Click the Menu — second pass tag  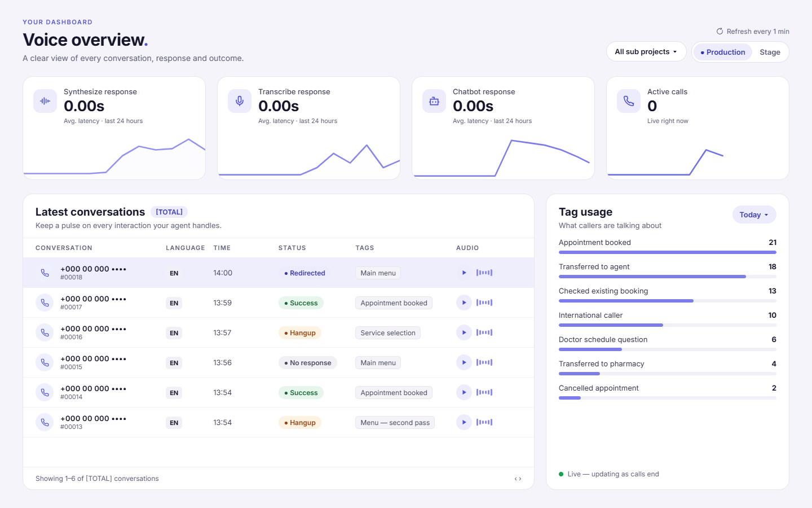pyautogui.click(x=395, y=423)
